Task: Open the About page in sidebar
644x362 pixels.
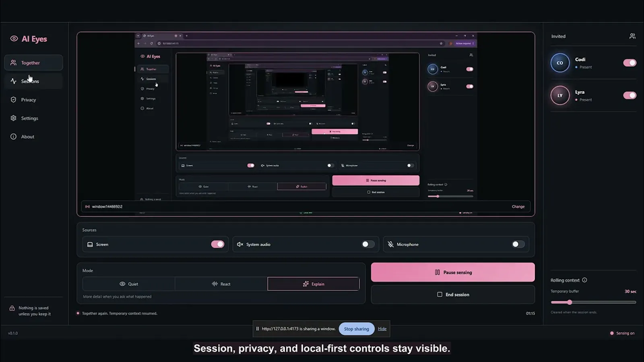Action: pos(33,137)
